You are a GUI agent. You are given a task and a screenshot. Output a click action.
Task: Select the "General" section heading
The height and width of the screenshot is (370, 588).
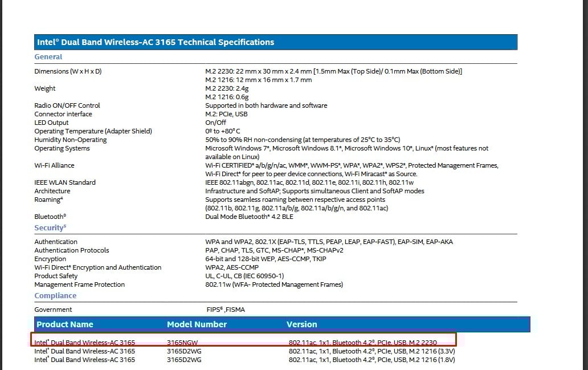click(48, 56)
